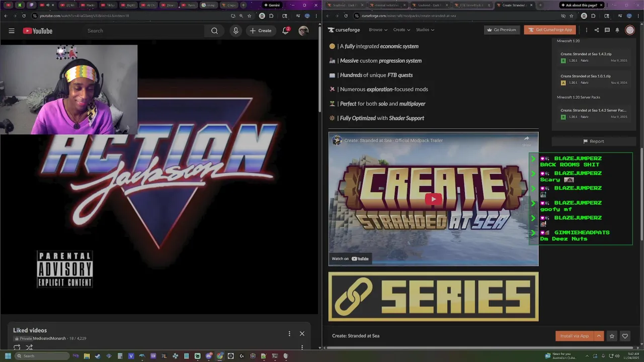Go back in the YouTube browser window
This screenshot has width=644, height=362.
[x=6, y=16]
